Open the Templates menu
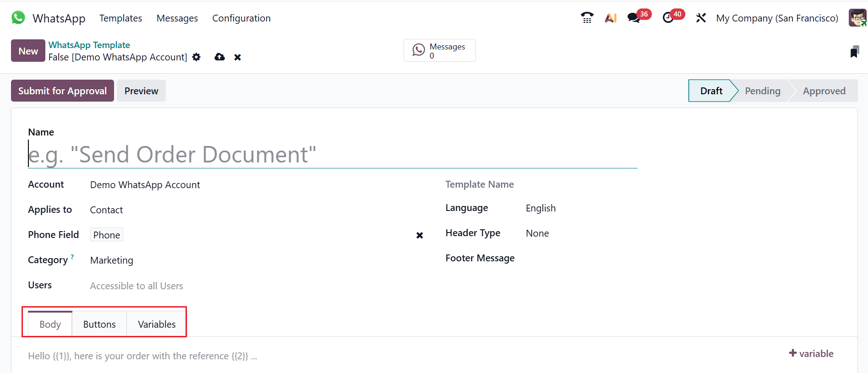Image resolution: width=868 pixels, height=373 pixels. coord(120,18)
